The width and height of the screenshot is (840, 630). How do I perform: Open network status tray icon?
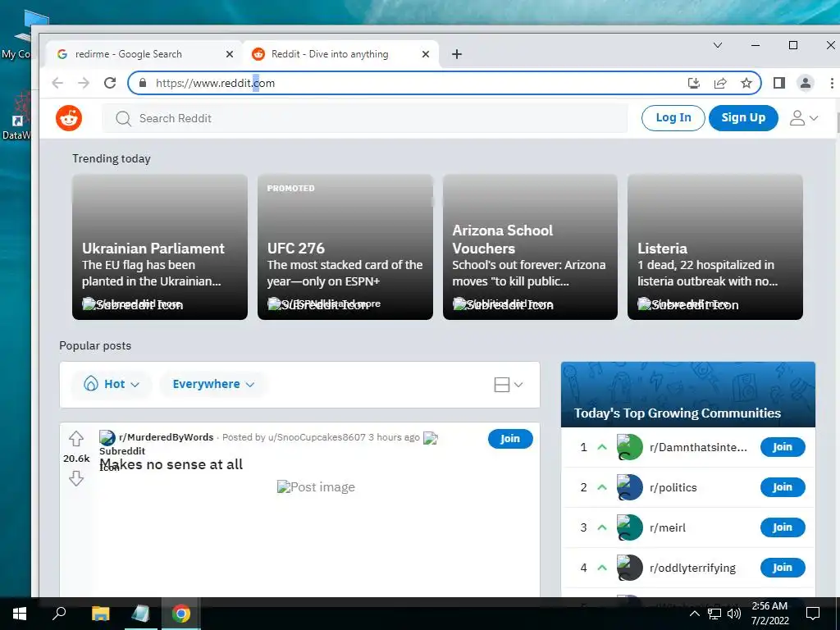point(714,614)
